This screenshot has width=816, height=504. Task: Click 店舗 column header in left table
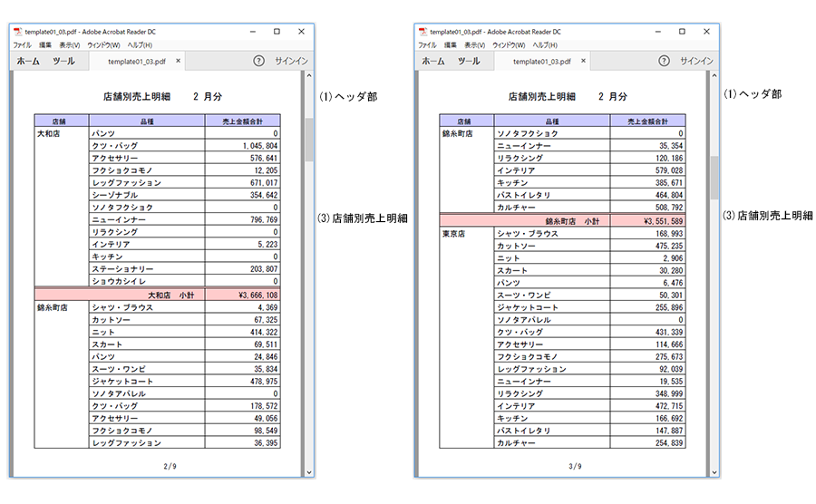(x=62, y=121)
